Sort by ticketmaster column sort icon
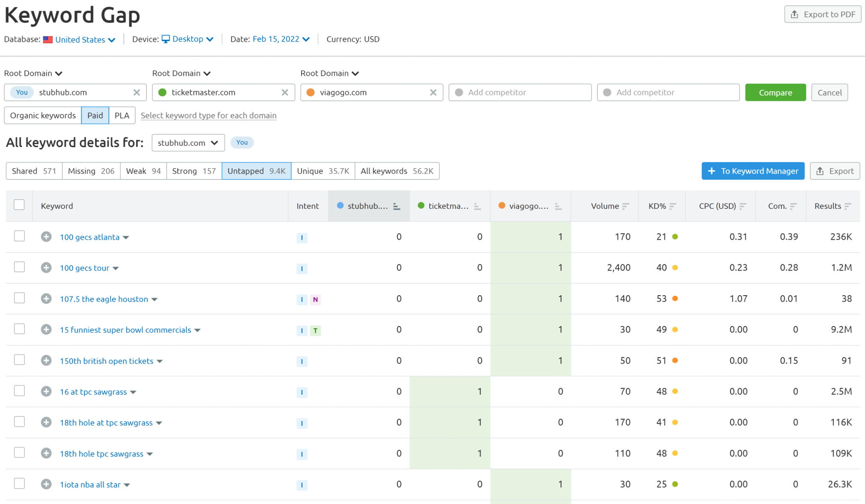 477,207
